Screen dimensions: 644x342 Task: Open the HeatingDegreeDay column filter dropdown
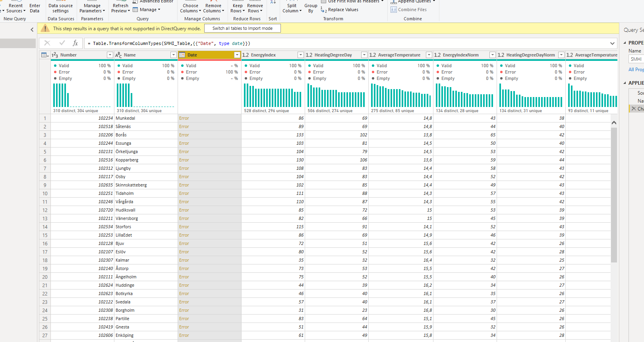364,55
